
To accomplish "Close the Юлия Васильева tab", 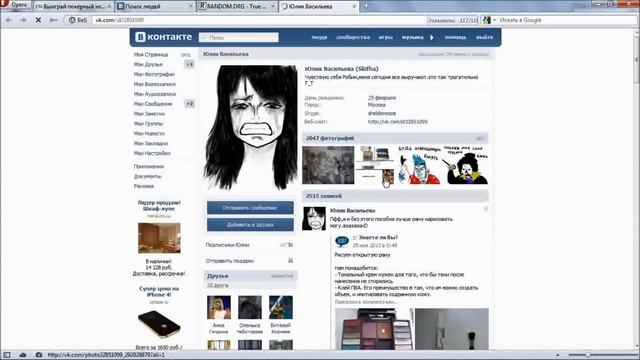I will coord(354,6).
